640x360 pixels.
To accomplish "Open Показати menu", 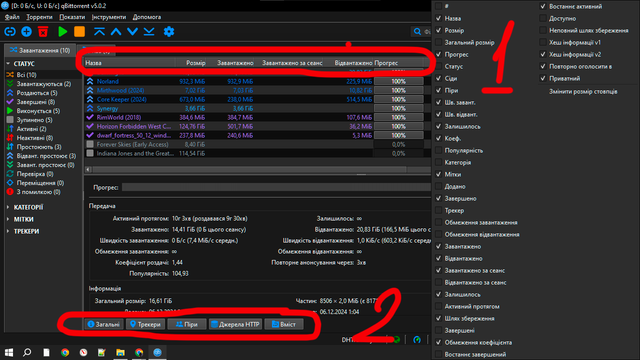I will pos(72,17).
